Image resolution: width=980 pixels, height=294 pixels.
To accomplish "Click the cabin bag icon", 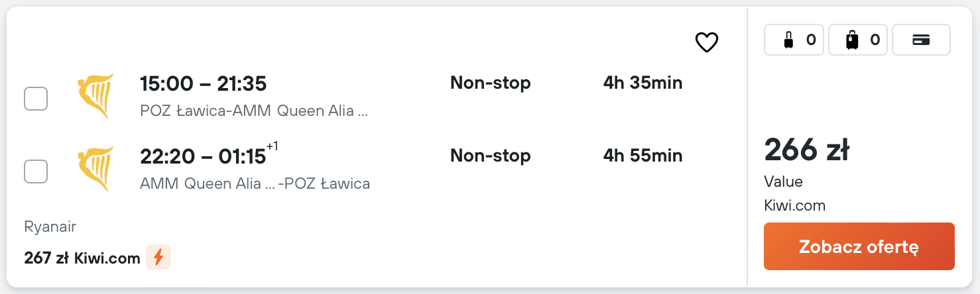I will pos(788,40).
